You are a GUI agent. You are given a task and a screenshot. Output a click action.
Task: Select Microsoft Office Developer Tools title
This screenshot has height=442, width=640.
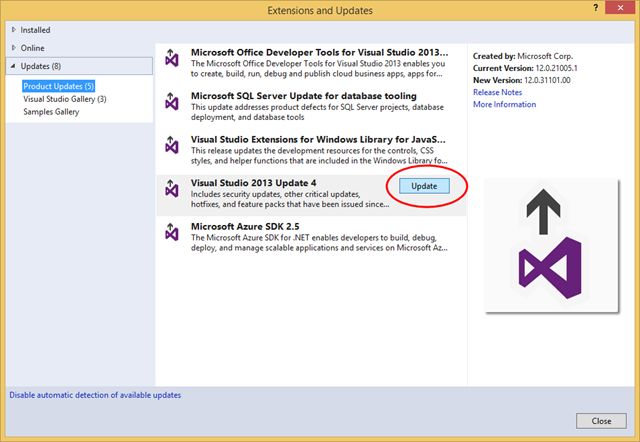point(320,53)
